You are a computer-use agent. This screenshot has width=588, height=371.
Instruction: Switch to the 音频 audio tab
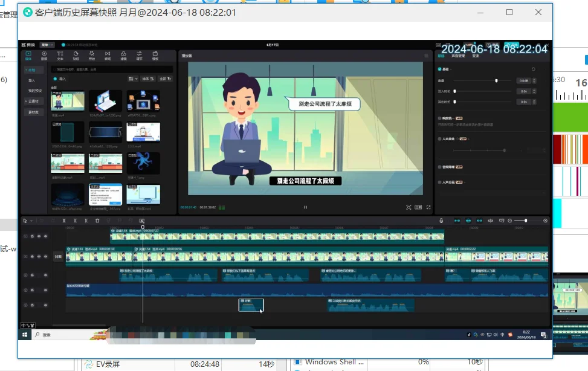[x=44, y=56]
